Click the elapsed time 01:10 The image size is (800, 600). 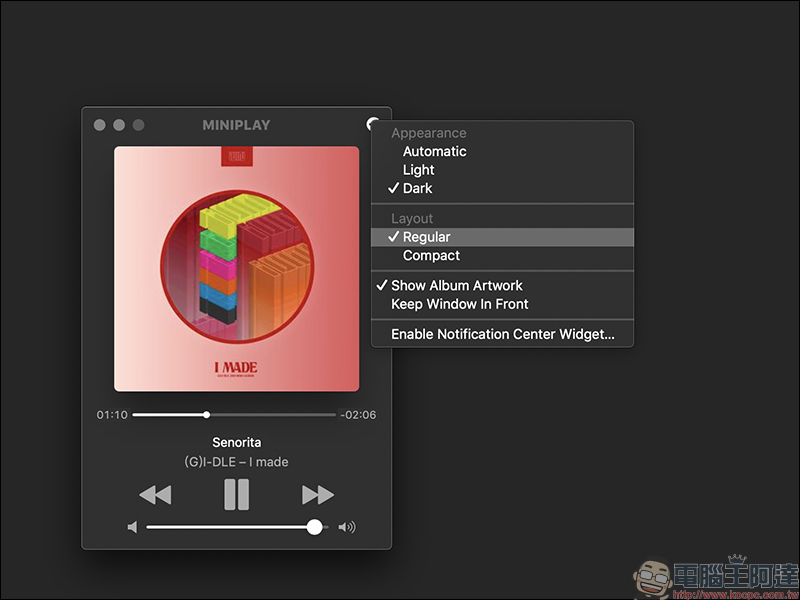click(112, 415)
